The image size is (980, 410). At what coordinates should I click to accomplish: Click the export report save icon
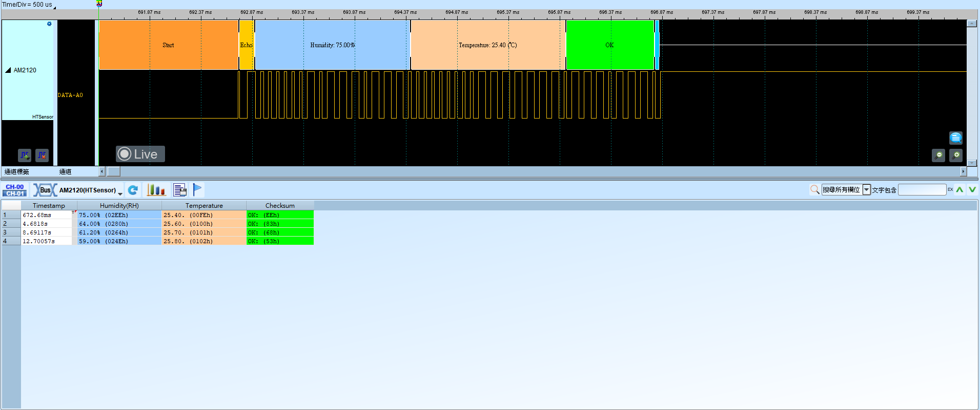click(180, 190)
